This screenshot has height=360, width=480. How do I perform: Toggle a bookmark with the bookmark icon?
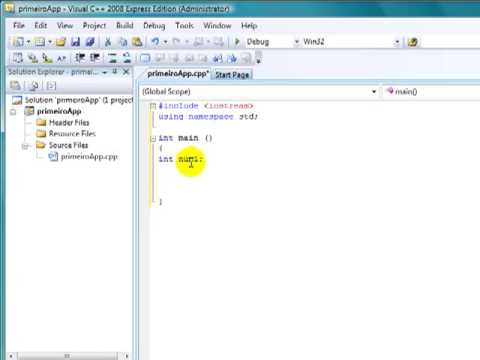(145, 58)
